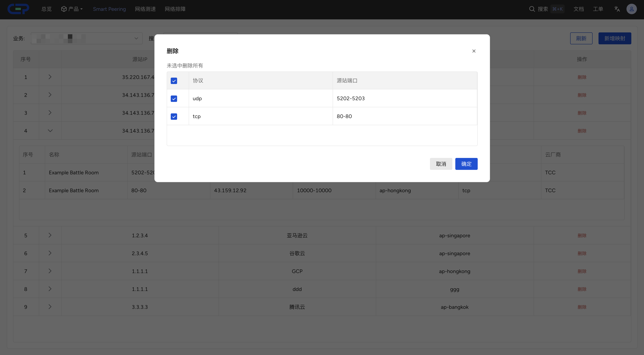Uncheck the udp row checkbox
Viewport: 644px width, 355px height.
pos(174,98)
